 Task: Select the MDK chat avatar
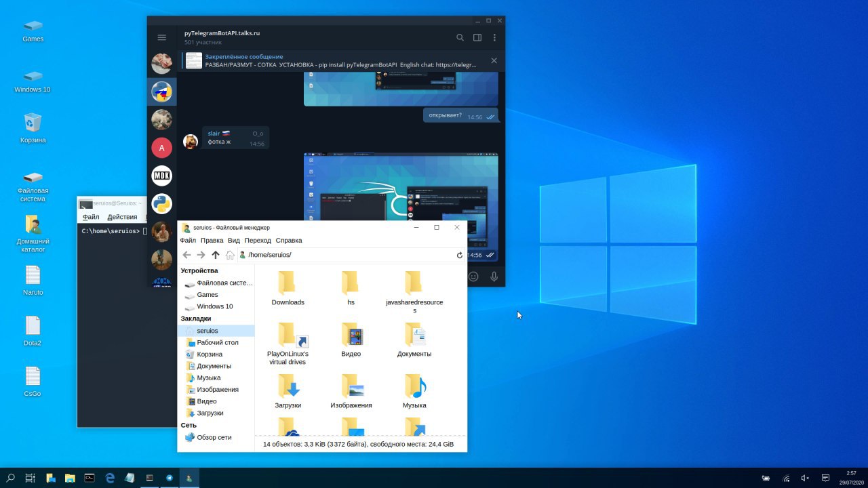click(161, 176)
